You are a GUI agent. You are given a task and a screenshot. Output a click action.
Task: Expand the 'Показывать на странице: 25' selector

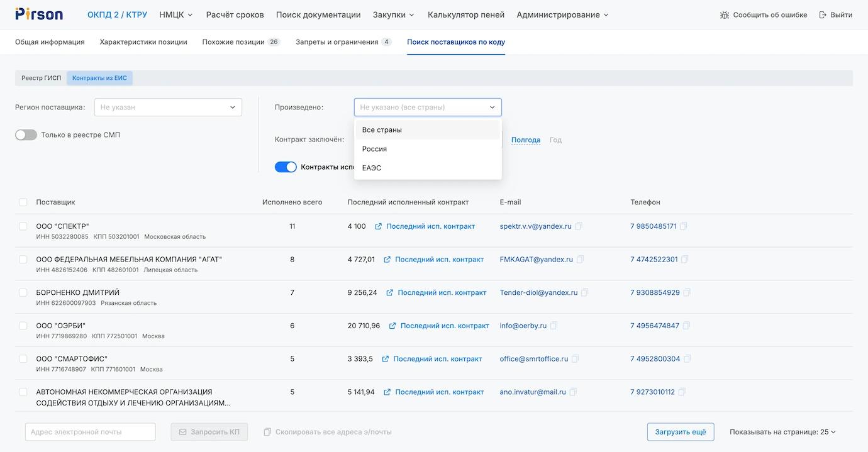pyautogui.click(x=783, y=432)
